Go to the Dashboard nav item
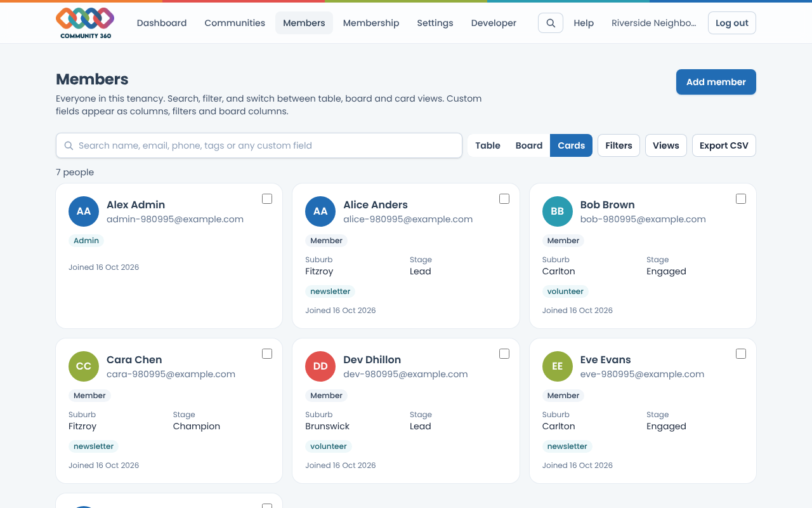Image resolution: width=812 pixels, height=508 pixels. 162,23
